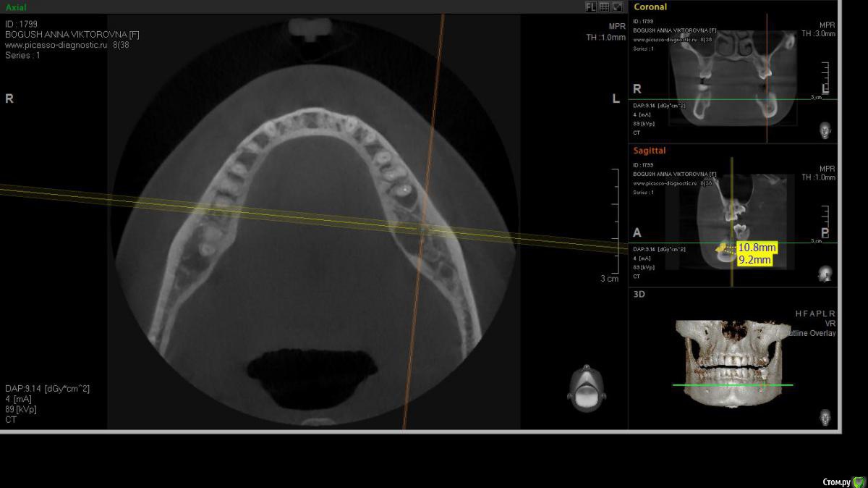
Task: Click the front-face head icon in 3D pane
Action: [825, 416]
